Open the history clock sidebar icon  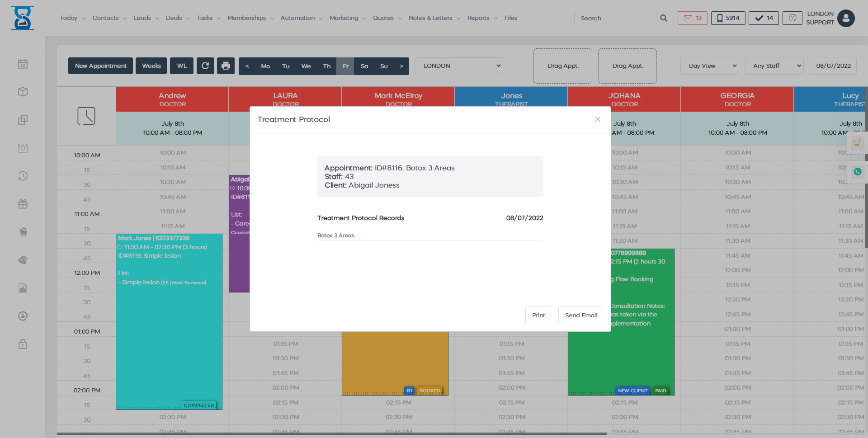(x=23, y=176)
